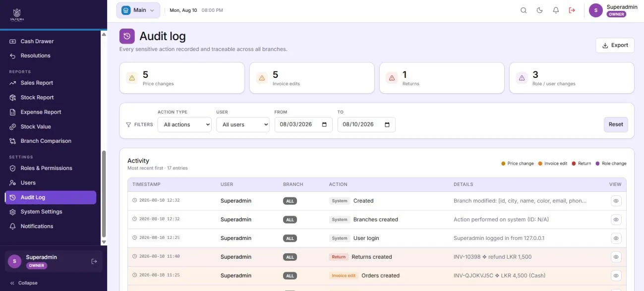Click the To date field
Screen dimensions: 644x291
click(x=366, y=124)
